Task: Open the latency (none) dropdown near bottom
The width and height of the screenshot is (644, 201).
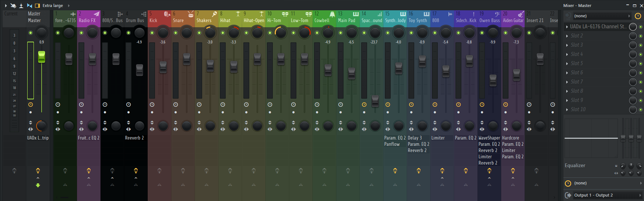Action: [x=608, y=183]
